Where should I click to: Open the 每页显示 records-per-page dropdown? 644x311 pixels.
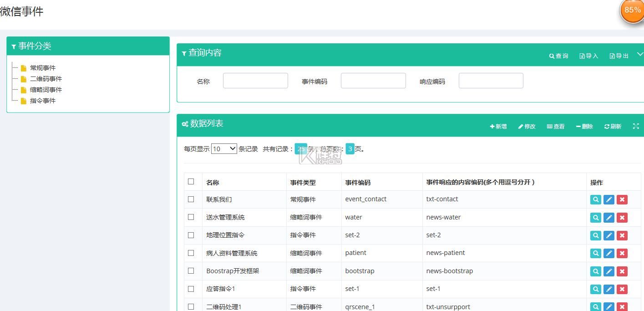coord(224,149)
